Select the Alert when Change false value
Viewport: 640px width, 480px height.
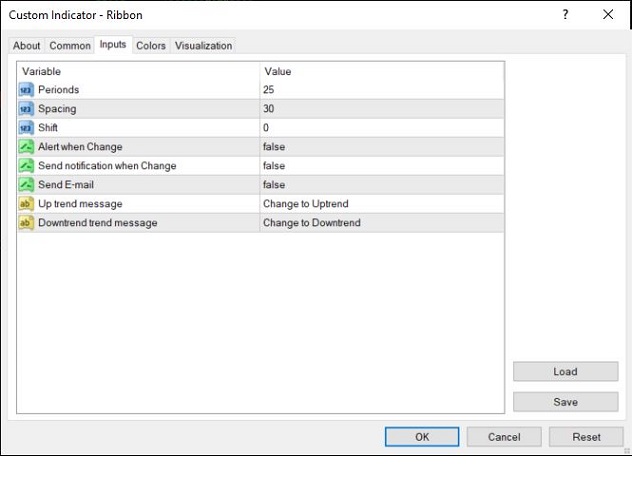(382, 147)
